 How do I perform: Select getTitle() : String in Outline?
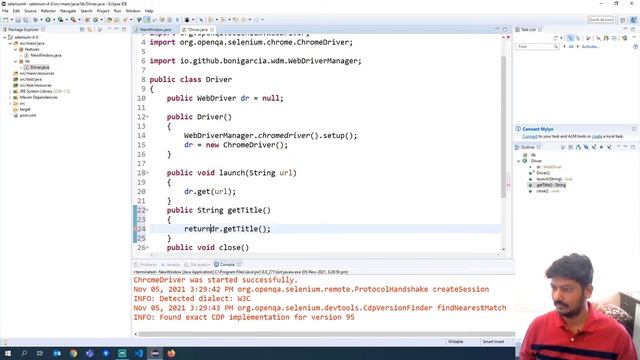551,185
